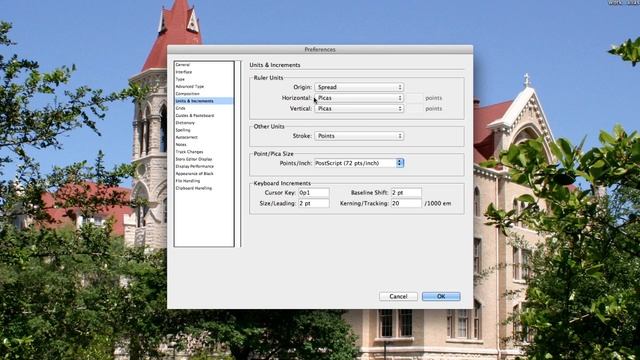This screenshot has width=640, height=360.
Task: Click the Horizontal custom points field
Action: point(415,98)
